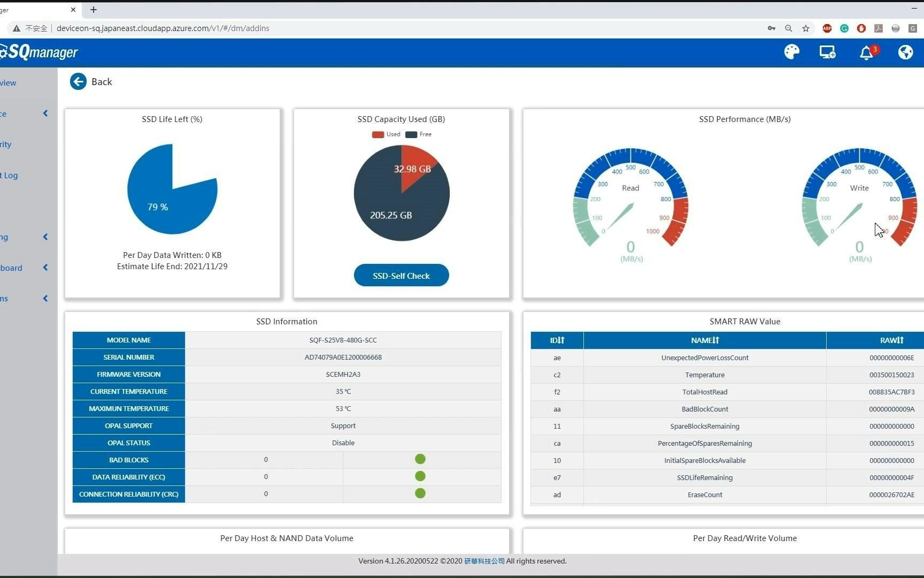Viewport: 924px width, 578px height.
Task: Click model name value SQF-S25V8-480G-SCC
Action: coord(343,340)
